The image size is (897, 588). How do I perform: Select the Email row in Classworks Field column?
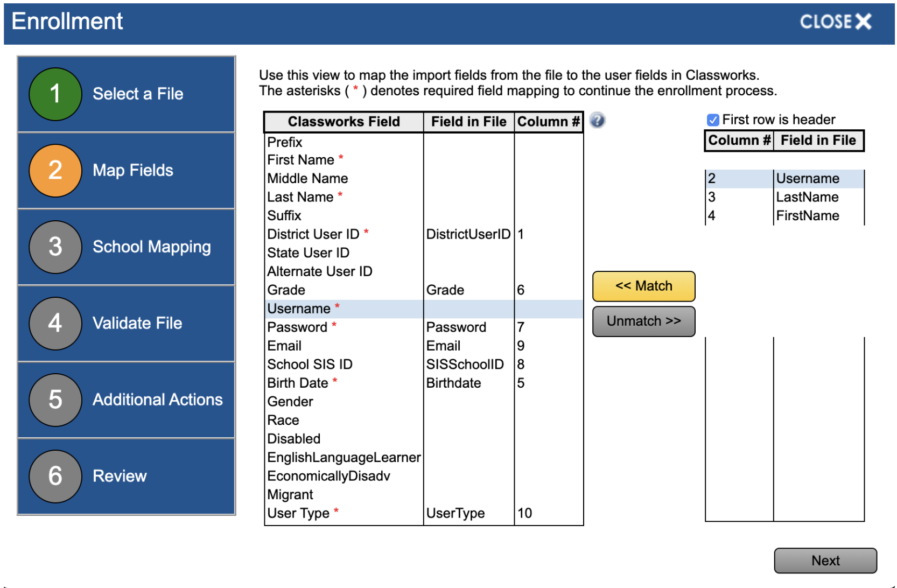pyautogui.click(x=424, y=346)
